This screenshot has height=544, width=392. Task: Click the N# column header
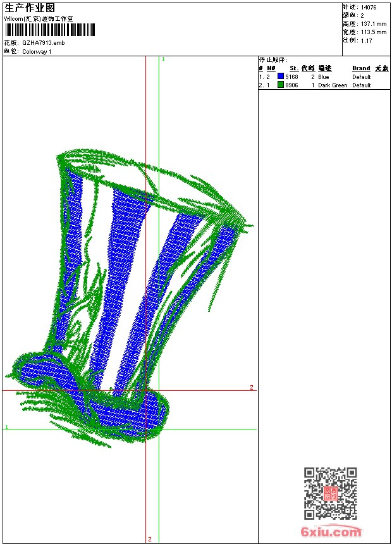[x=271, y=68]
